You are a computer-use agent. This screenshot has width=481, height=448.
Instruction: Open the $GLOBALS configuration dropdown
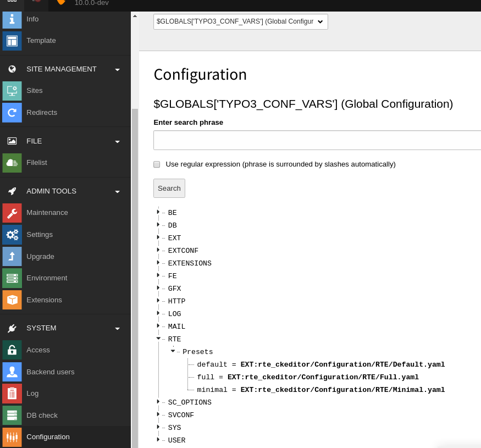pos(240,21)
